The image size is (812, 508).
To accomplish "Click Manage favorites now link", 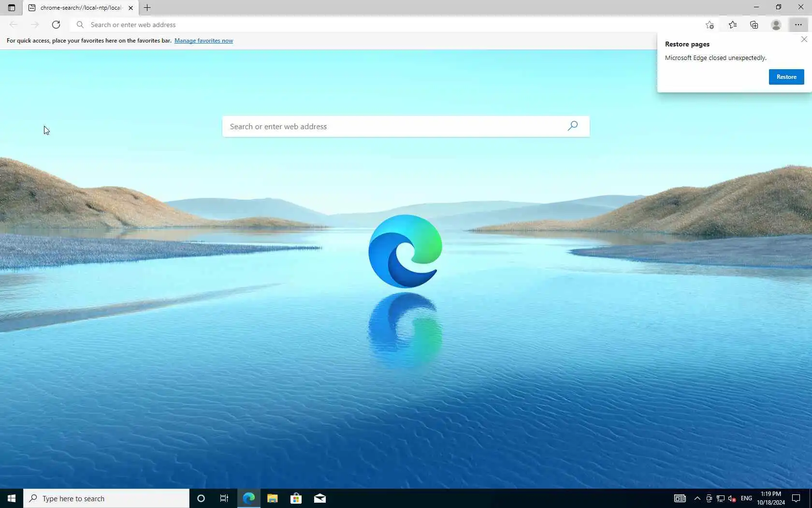I will click(x=203, y=41).
